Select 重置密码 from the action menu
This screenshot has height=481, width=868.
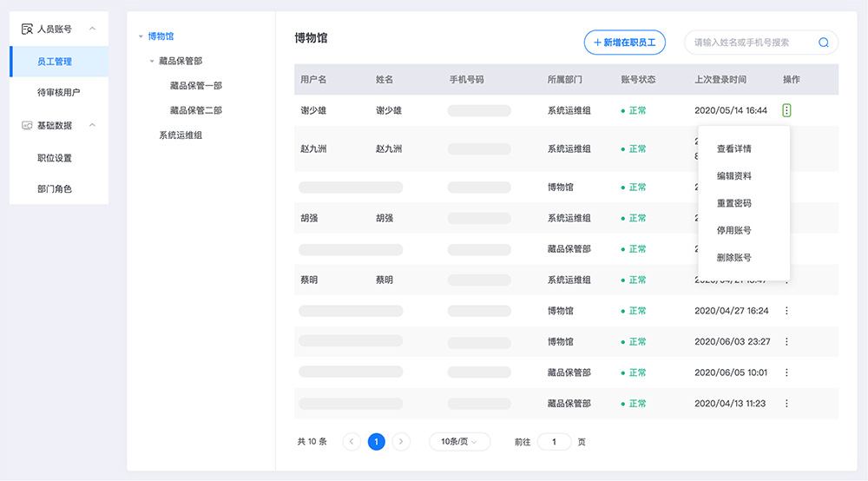[734, 203]
